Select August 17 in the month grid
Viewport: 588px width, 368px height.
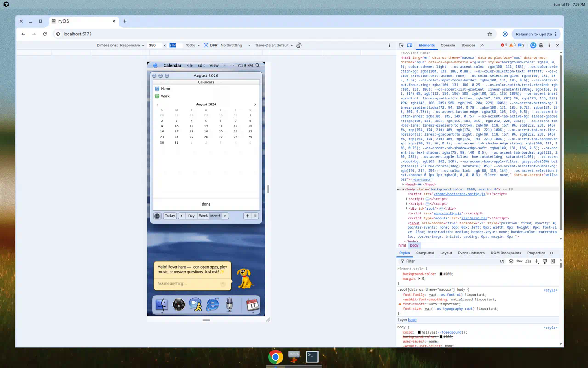(176, 132)
